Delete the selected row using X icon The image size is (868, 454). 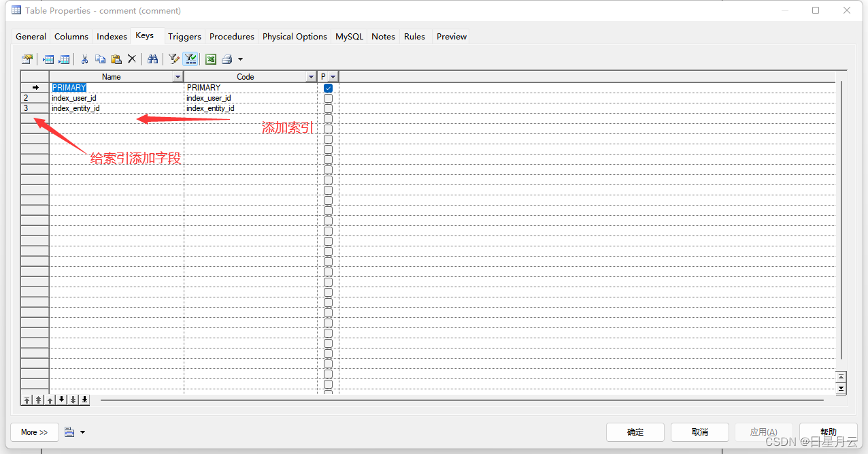click(x=132, y=59)
